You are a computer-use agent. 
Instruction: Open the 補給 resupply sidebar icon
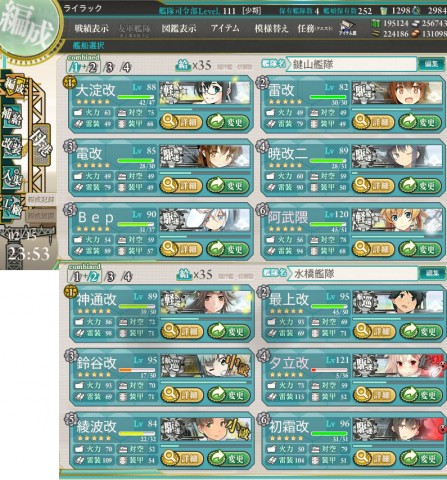coord(12,116)
